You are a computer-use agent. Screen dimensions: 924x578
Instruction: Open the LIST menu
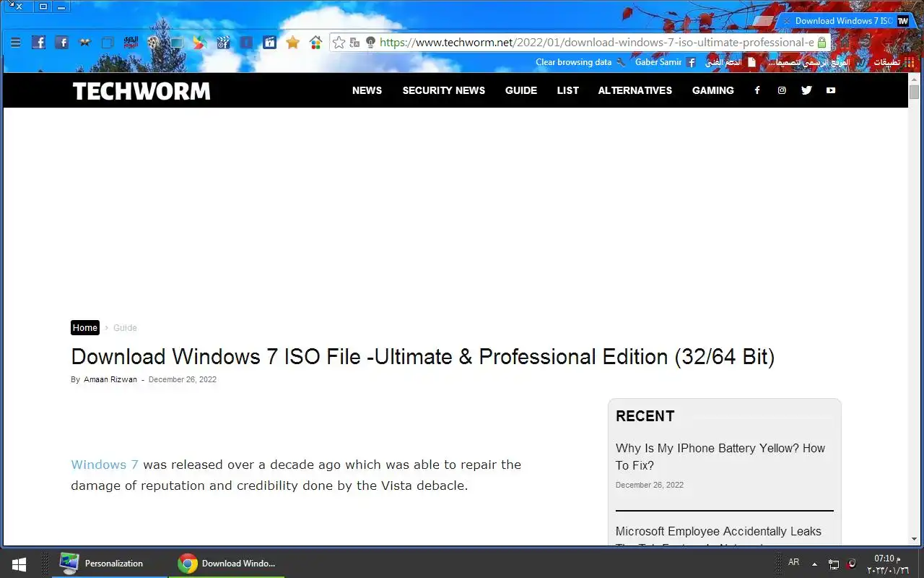click(x=568, y=90)
